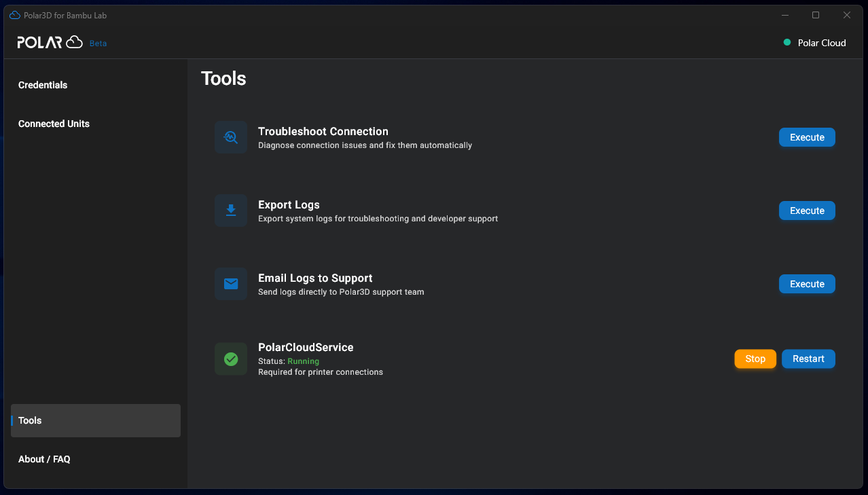Execute Export Logs
This screenshot has height=495, width=868.
806,210
